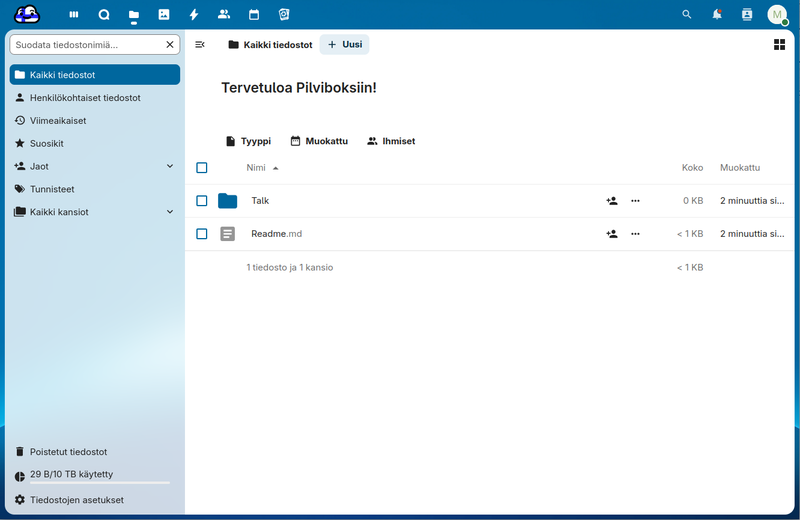Open the Photos app icon
Screen dimensions: 800x520
pyautogui.click(x=164, y=15)
